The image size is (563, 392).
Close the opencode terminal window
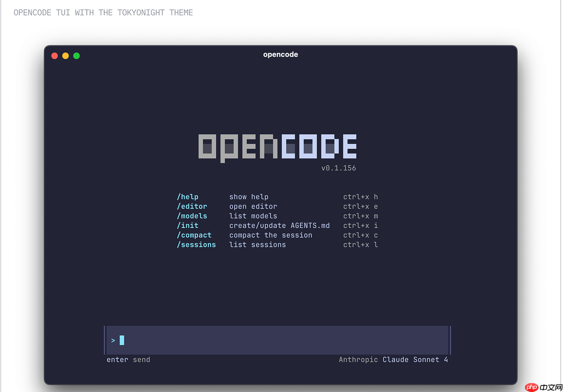54,56
